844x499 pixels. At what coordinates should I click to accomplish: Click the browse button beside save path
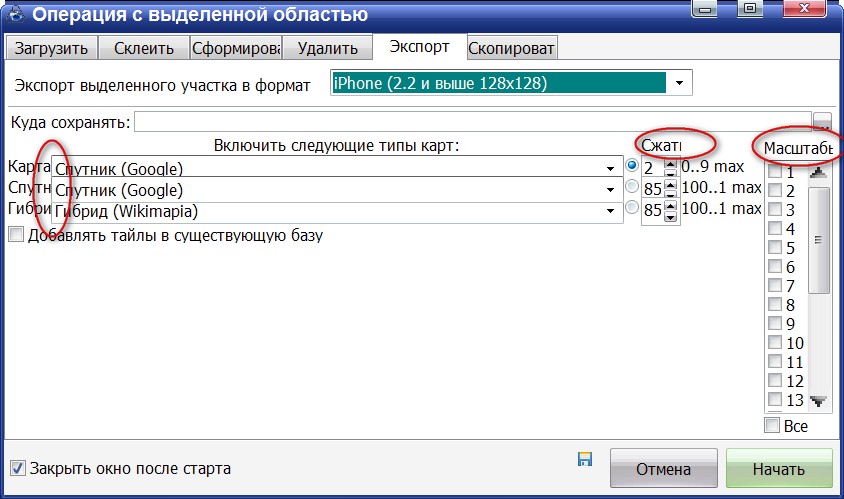coord(822,122)
